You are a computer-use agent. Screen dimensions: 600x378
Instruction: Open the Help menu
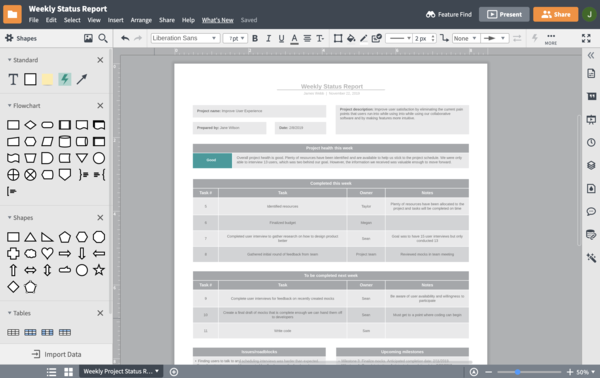point(188,20)
